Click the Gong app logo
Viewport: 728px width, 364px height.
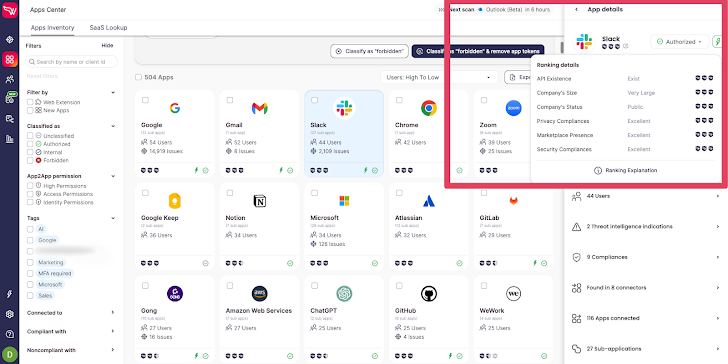(175, 294)
